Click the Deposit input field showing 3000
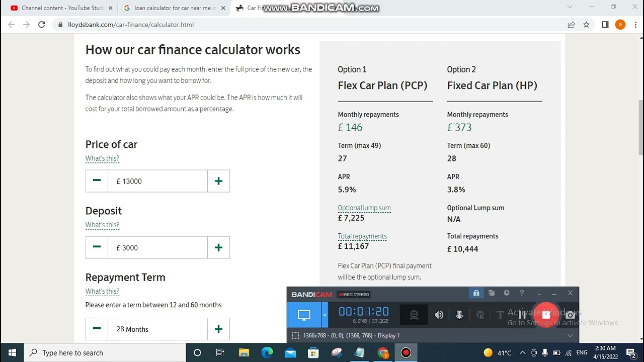Screen dimensions: 644x362 tap(157, 247)
